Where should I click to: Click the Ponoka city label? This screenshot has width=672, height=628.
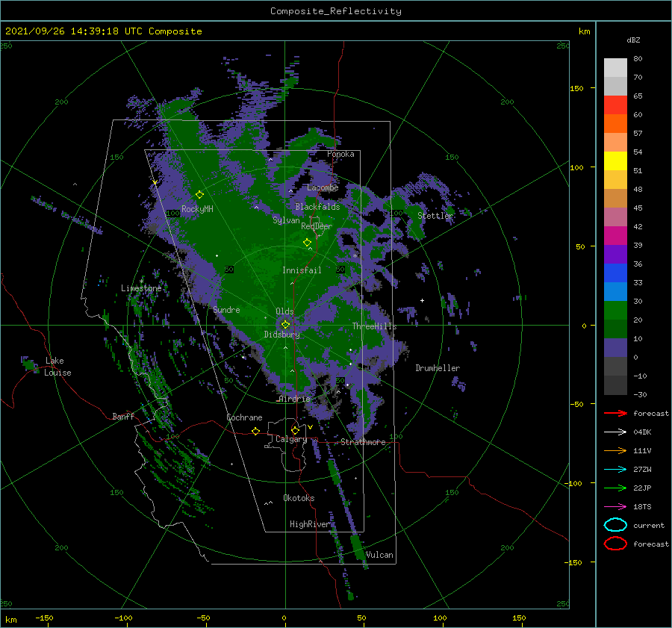[340, 154]
